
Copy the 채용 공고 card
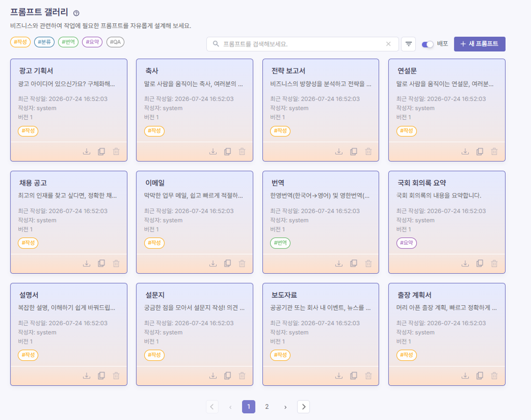click(101, 263)
